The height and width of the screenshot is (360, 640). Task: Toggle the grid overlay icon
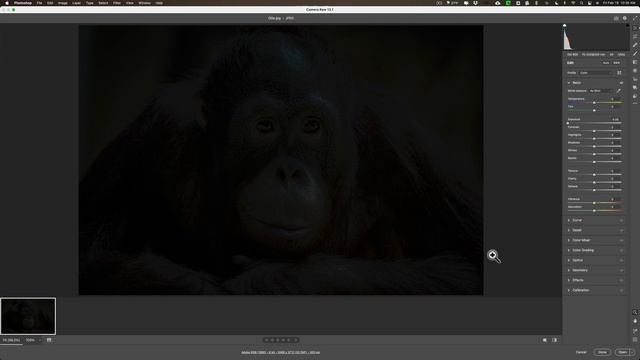[635, 340]
